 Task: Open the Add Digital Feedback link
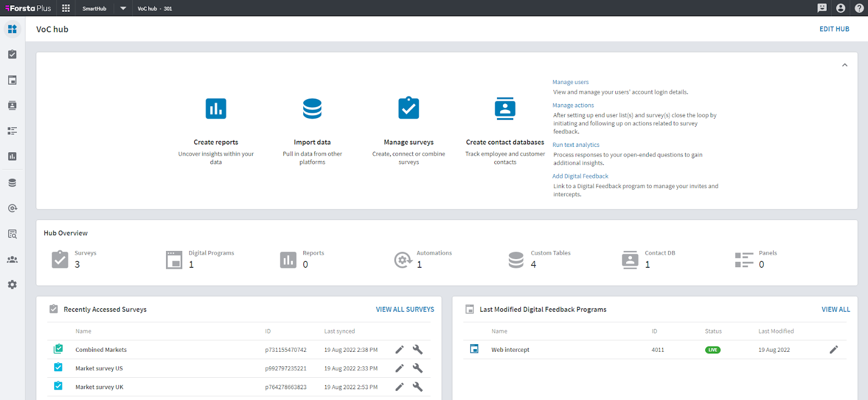[580, 176]
